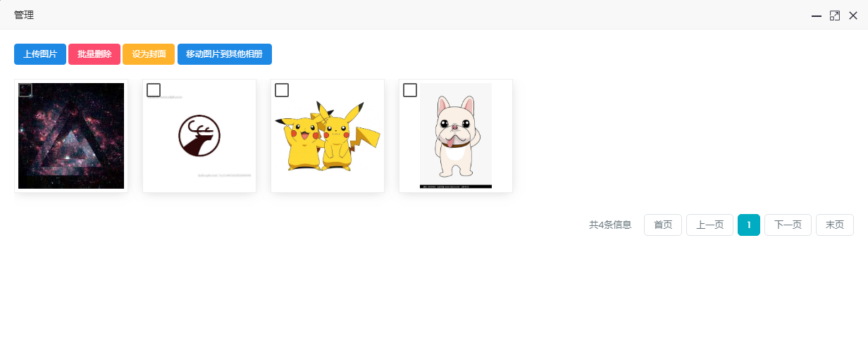Go to 上一页 previous page
The image size is (868, 345).
pos(710,225)
